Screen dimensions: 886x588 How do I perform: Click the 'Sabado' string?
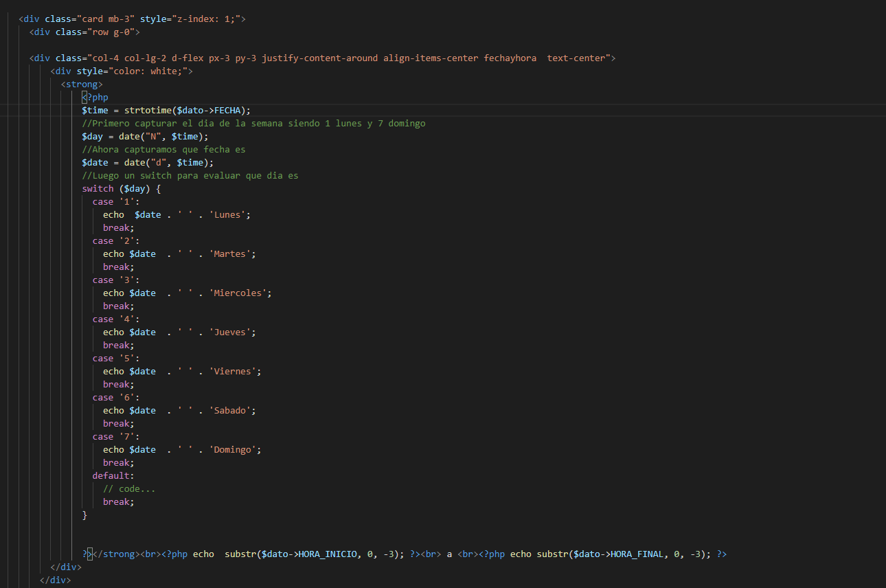(x=230, y=410)
